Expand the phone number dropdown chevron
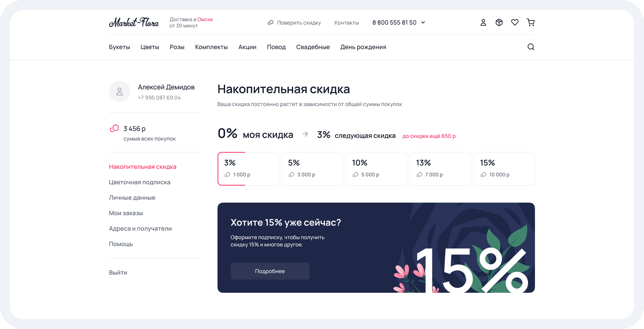The height and width of the screenshot is (329, 644). click(x=423, y=22)
